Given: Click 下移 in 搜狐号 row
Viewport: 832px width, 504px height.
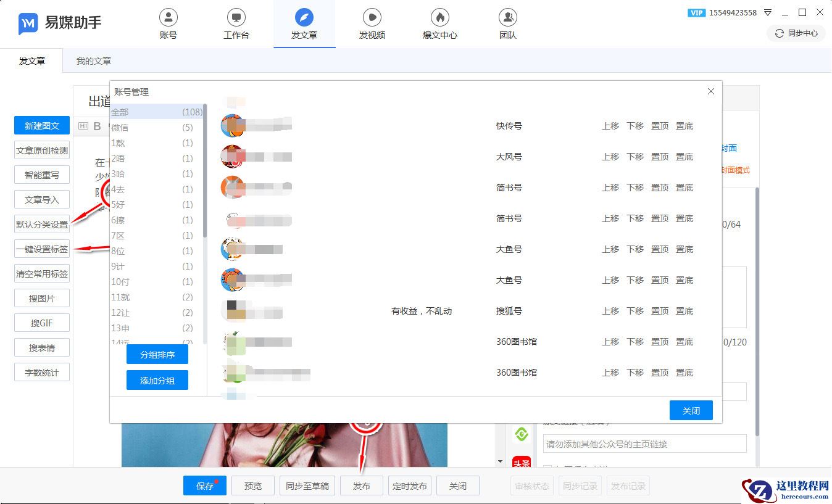Looking at the screenshot, I should click(x=635, y=311).
